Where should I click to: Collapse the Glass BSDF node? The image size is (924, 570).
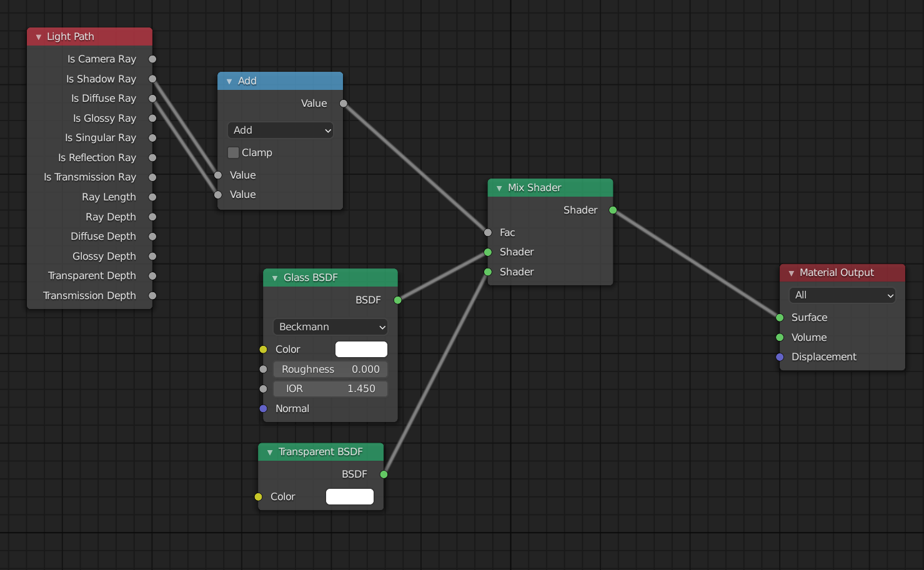275,278
